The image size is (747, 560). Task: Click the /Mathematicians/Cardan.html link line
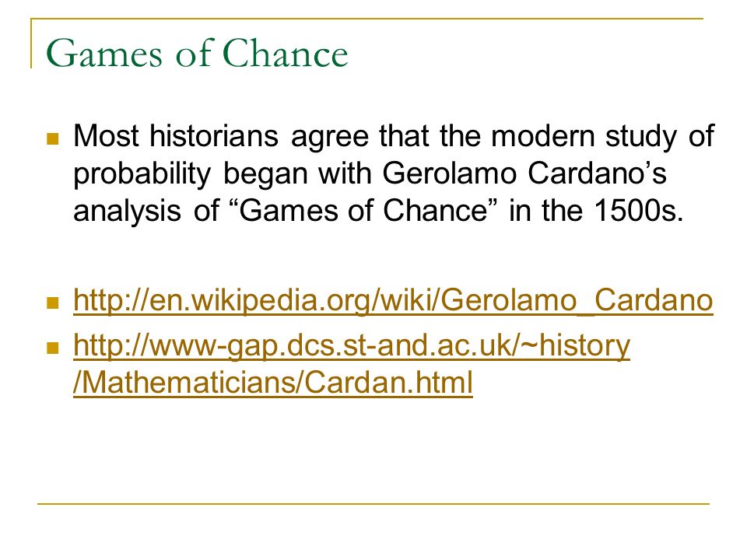pos(273,383)
